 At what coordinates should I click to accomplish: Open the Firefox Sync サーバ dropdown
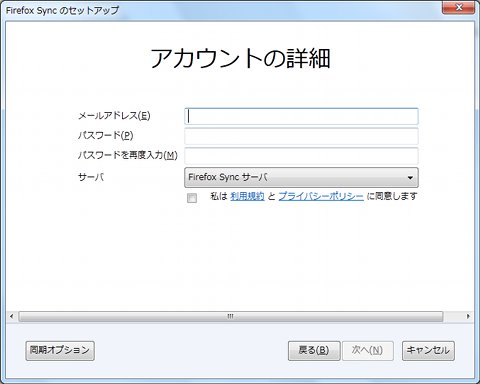301,177
